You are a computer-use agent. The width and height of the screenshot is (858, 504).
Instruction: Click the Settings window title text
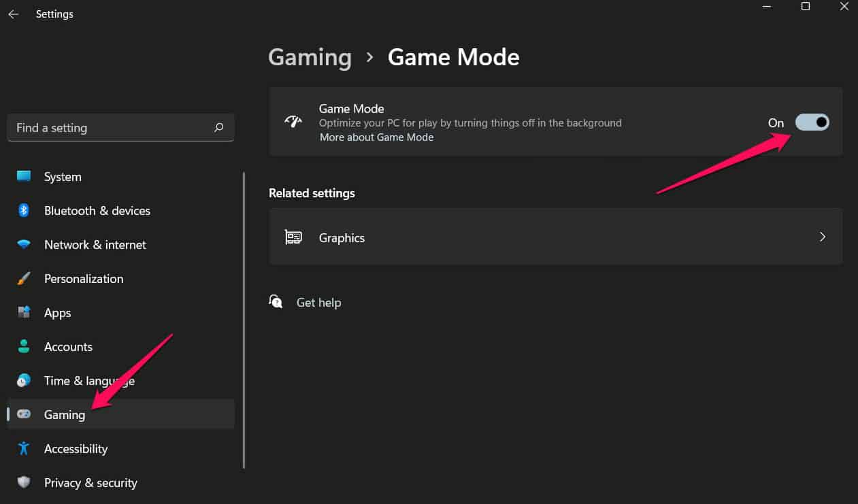(54, 14)
